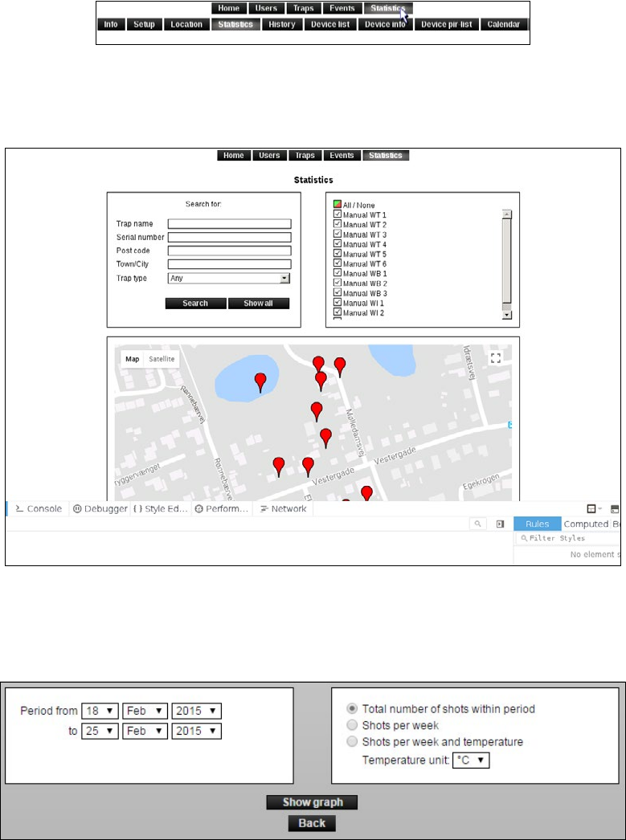Deselect the Manual WT 6 trap
This screenshot has height=840, width=626.
338,263
